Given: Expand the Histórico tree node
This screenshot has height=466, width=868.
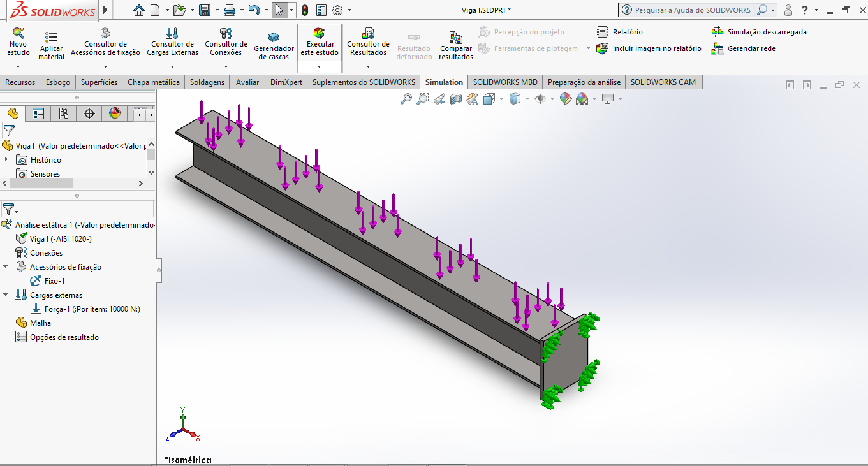Looking at the screenshot, I should tap(6, 159).
